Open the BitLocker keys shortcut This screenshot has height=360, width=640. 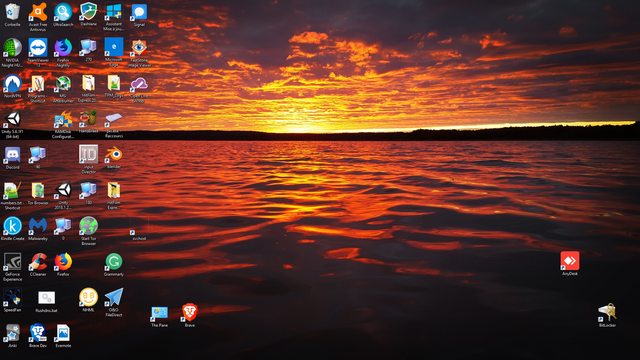pyautogui.click(x=607, y=313)
